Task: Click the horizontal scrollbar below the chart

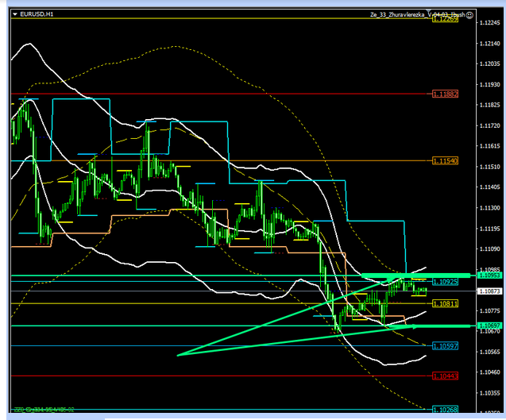Action: click(x=238, y=417)
